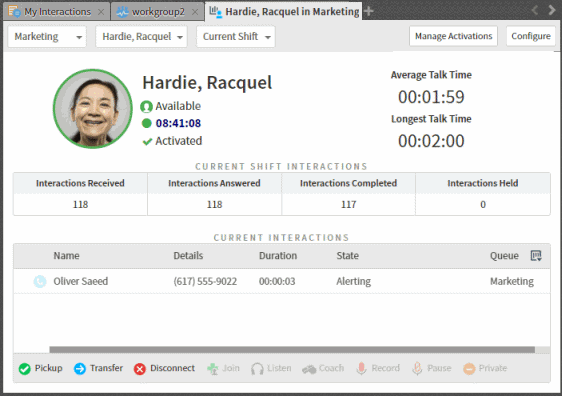
Task: Click the Pickup green checkmark icon
Action: click(x=25, y=368)
